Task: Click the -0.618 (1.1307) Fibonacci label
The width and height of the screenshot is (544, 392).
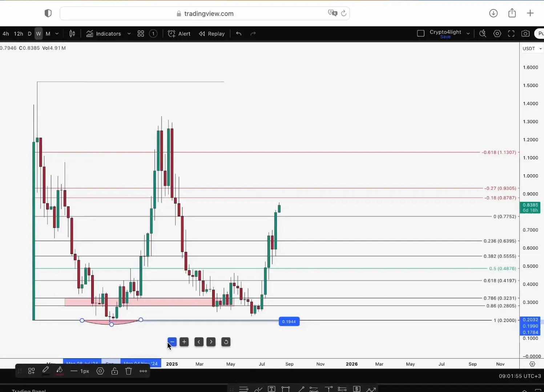Action: click(x=499, y=152)
